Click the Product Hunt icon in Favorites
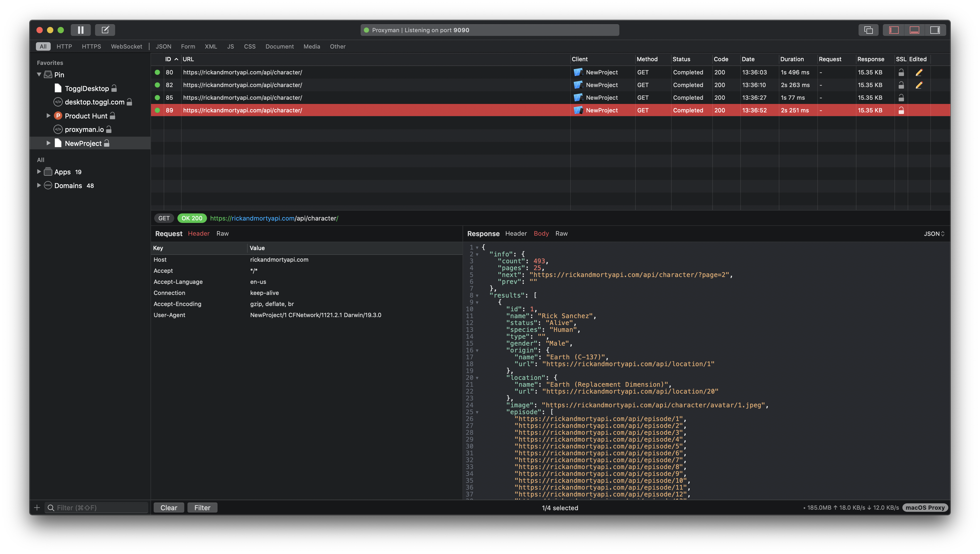Viewport: 980px width, 554px height. (58, 116)
